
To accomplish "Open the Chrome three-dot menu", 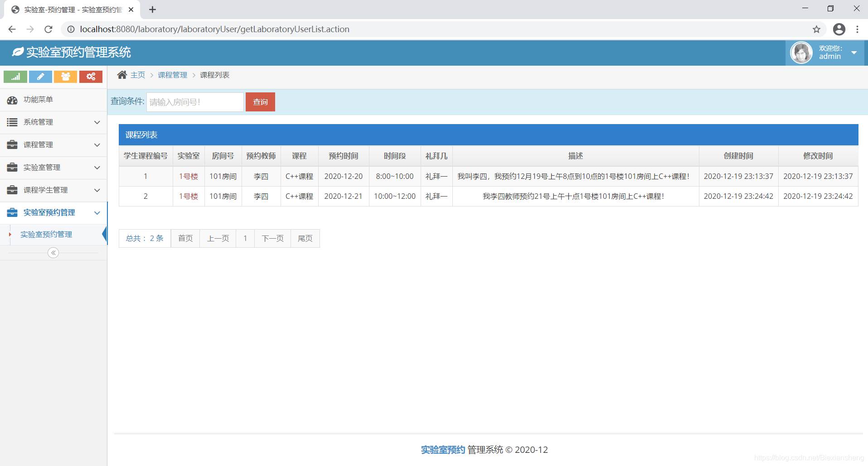I will pos(857,29).
